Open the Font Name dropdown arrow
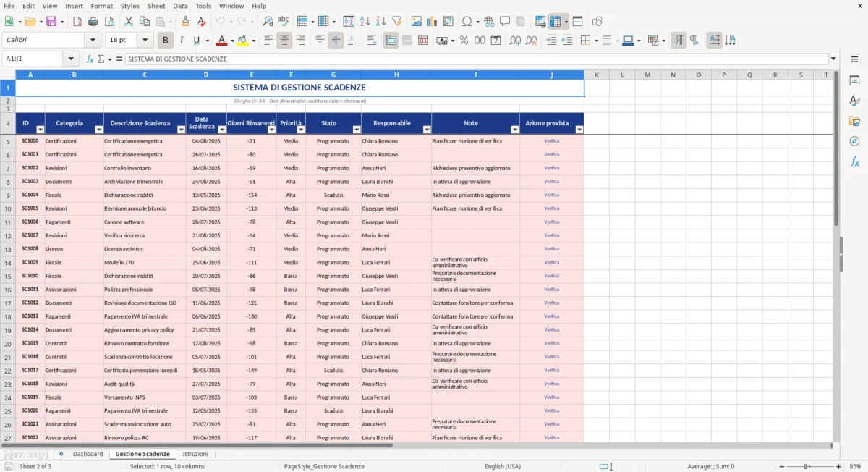868x472 pixels. [93, 41]
